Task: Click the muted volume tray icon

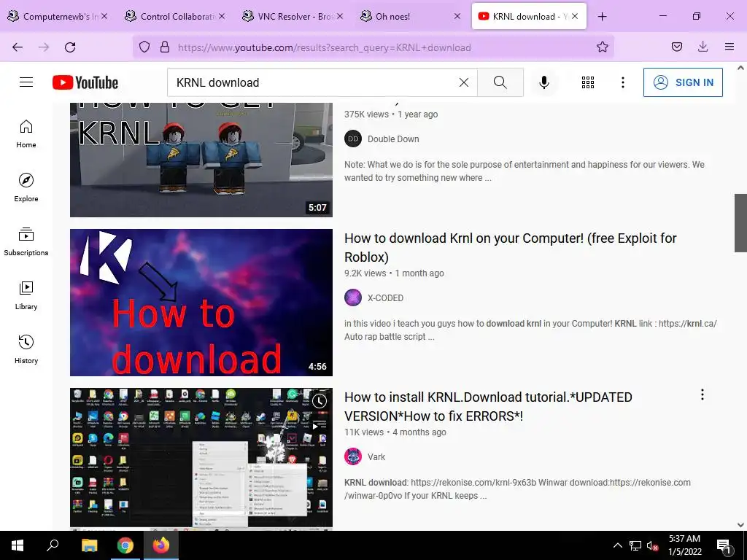Action: point(652,545)
